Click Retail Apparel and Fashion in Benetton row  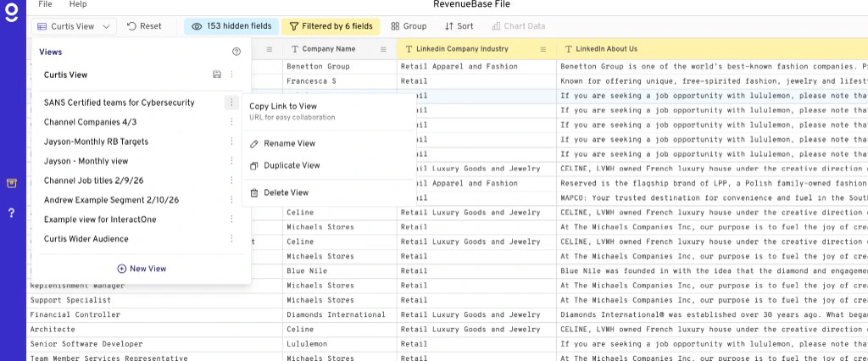[x=476, y=66]
